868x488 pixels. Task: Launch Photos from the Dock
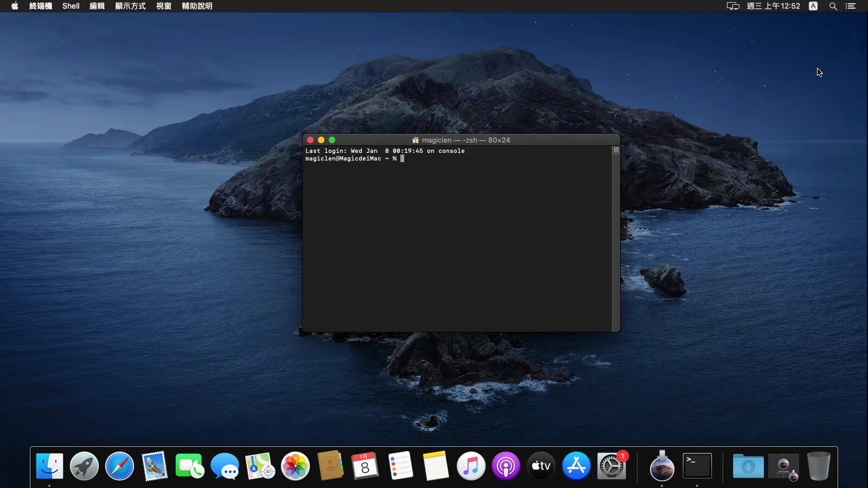(295, 466)
